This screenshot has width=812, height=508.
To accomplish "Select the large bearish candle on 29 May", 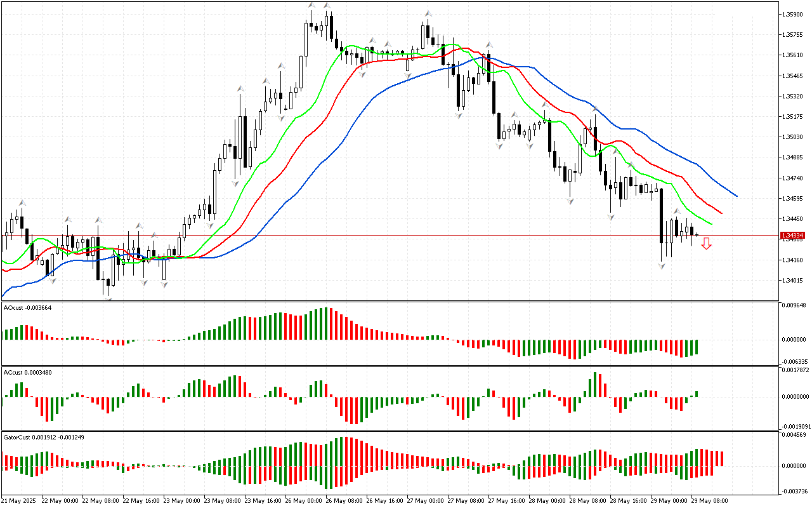I will [x=662, y=216].
